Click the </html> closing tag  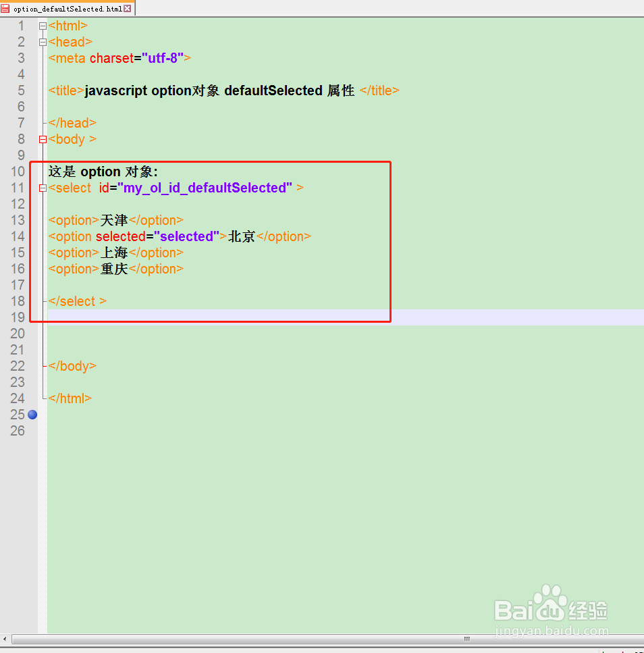70,399
